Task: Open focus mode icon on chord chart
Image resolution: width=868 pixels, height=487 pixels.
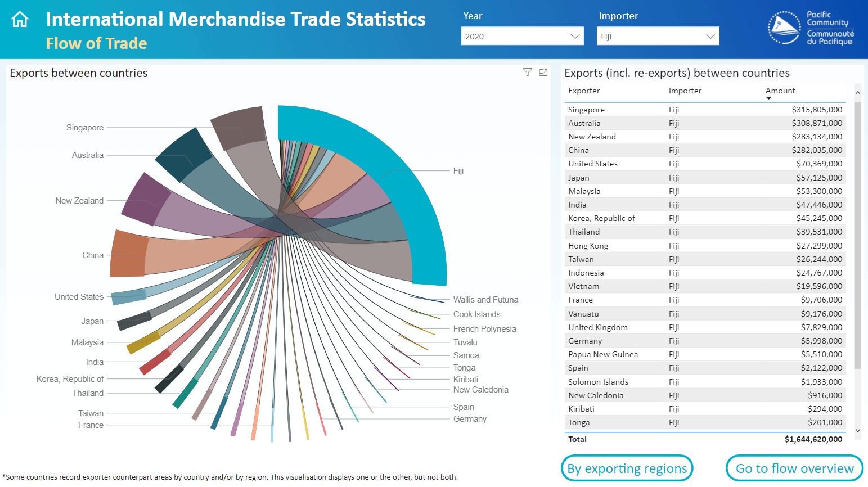Action: point(543,72)
